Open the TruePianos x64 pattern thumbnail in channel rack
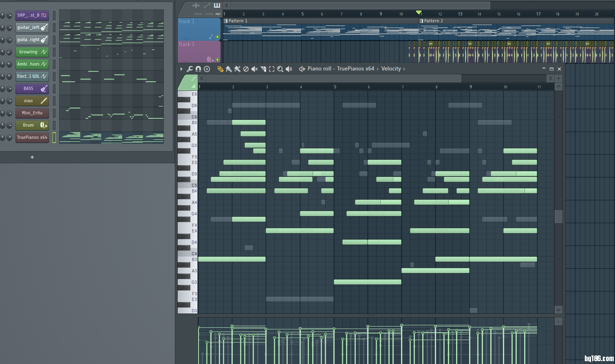This screenshot has width=615, height=364. (111, 138)
